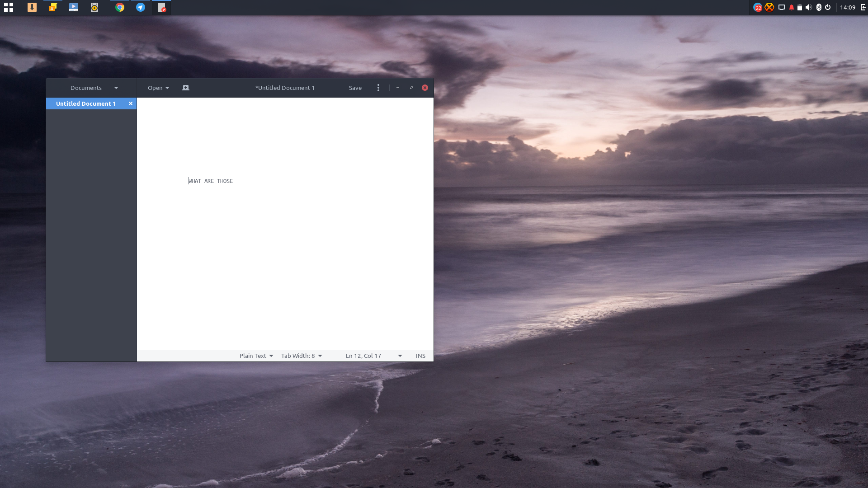Screen dimensions: 868x488
Task: Launch the orange download manager in panel
Action: pos(32,7)
